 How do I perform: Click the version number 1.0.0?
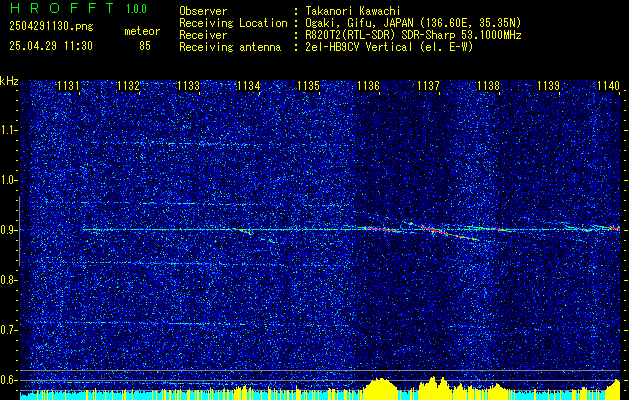[x=136, y=9]
